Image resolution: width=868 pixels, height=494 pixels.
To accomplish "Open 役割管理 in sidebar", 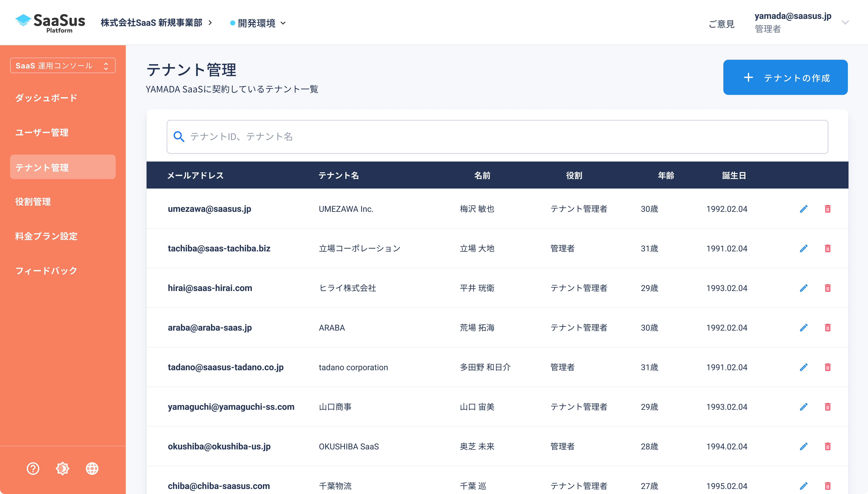I will 33,202.
